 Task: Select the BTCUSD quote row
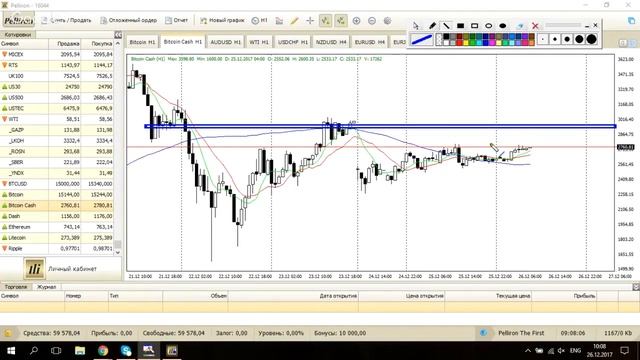[57, 184]
